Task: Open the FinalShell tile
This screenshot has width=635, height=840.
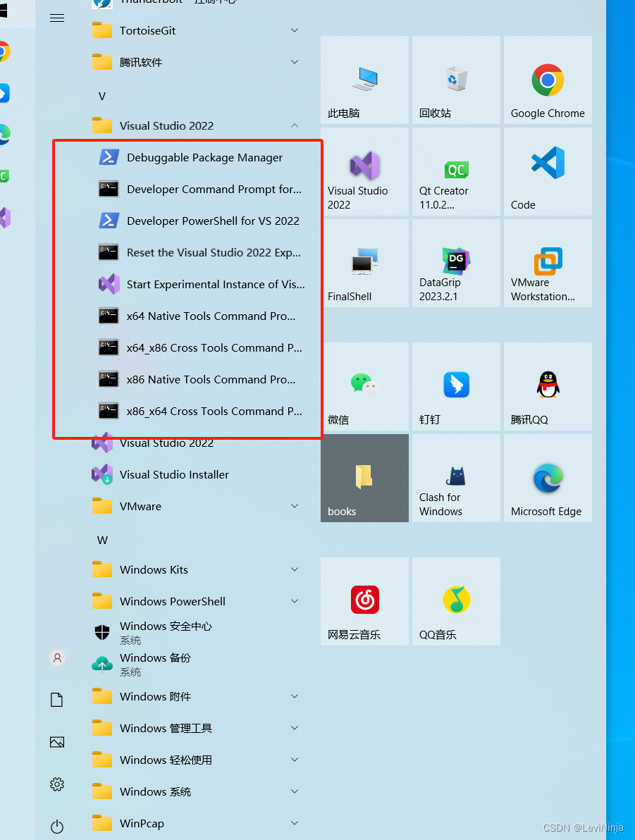Action: coord(364,264)
